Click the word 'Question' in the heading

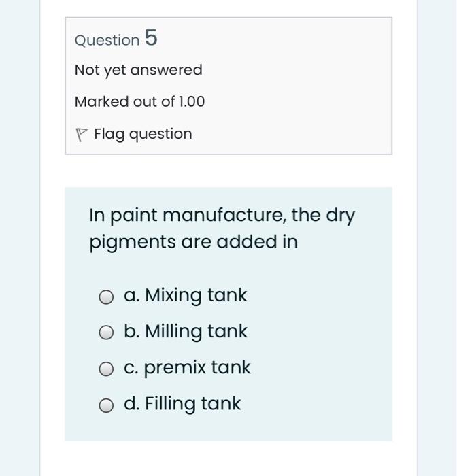click(107, 40)
